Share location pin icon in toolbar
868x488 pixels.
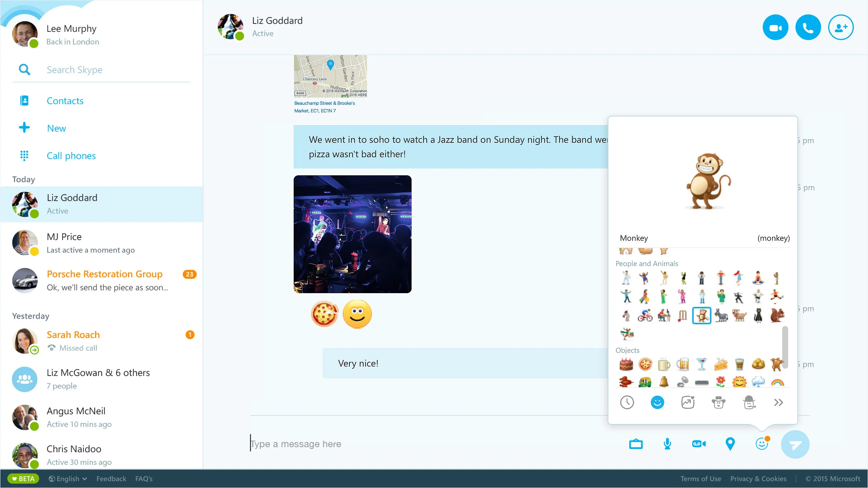(x=730, y=444)
